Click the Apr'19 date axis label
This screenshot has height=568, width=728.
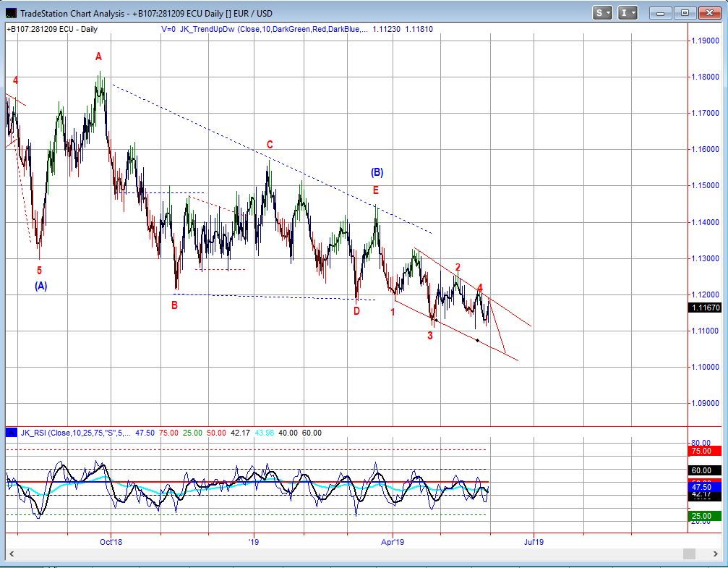click(393, 542)
